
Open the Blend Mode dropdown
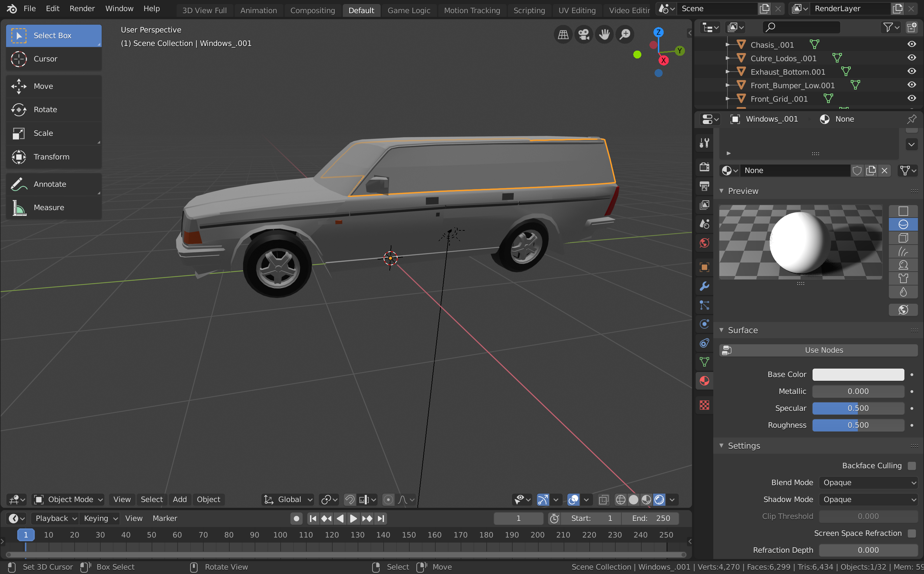(x=868, y=483)
